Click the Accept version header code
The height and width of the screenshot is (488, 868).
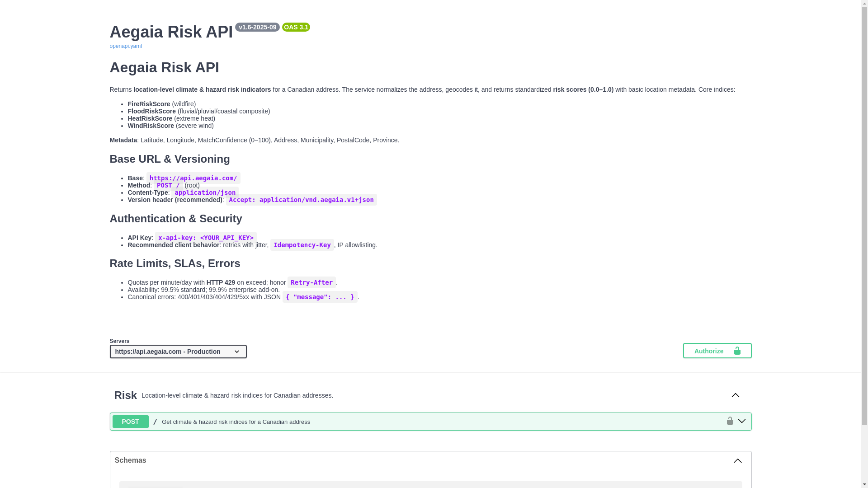coord(301,200)
